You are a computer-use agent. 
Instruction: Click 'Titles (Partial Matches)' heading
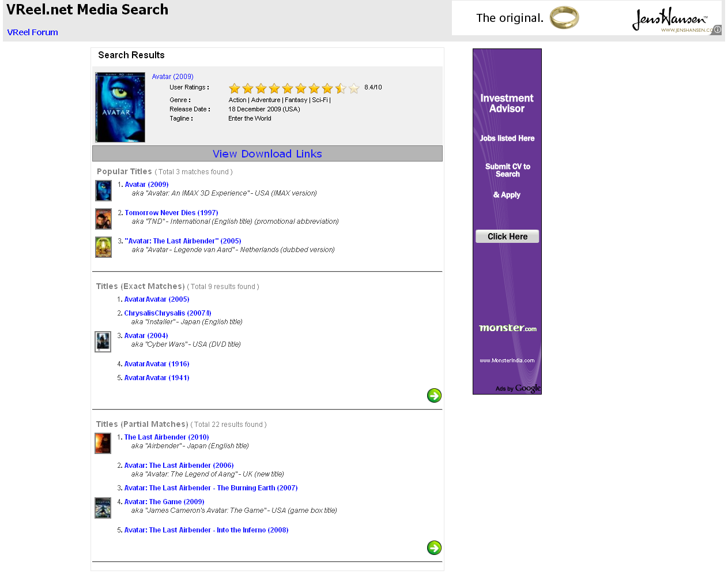(142, 425)
